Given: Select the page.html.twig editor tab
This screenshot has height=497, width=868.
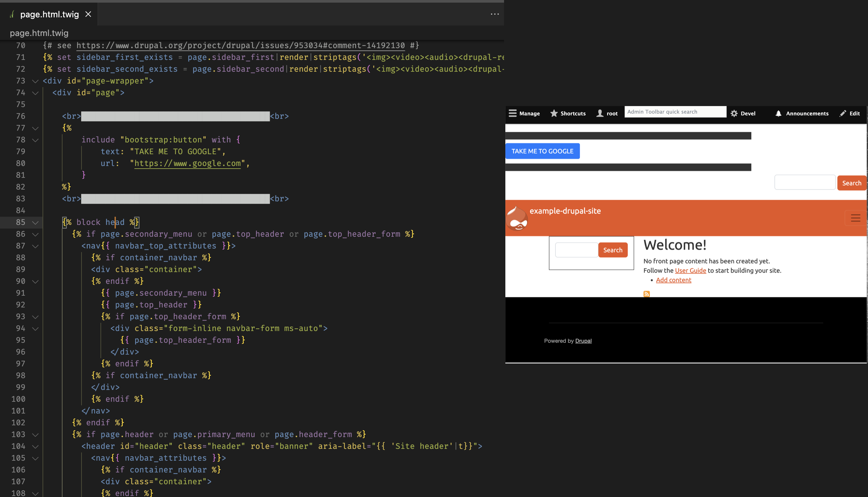Looking at the screenshot, I should [49, 14].
